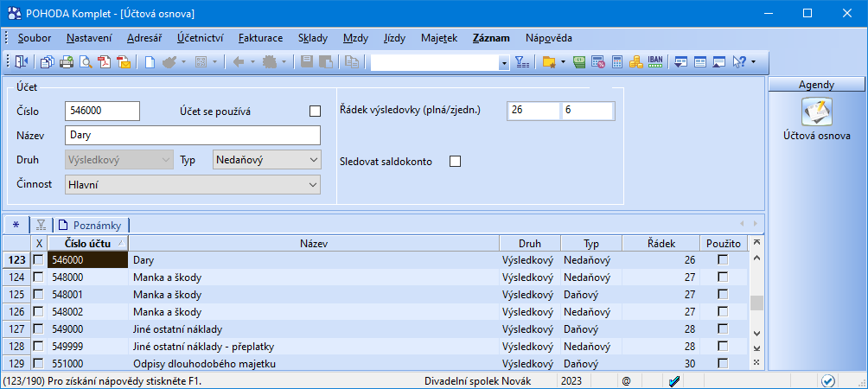Open print preview magnifier icon
Viewport: 868px width, 389px height.
[86, 62]
